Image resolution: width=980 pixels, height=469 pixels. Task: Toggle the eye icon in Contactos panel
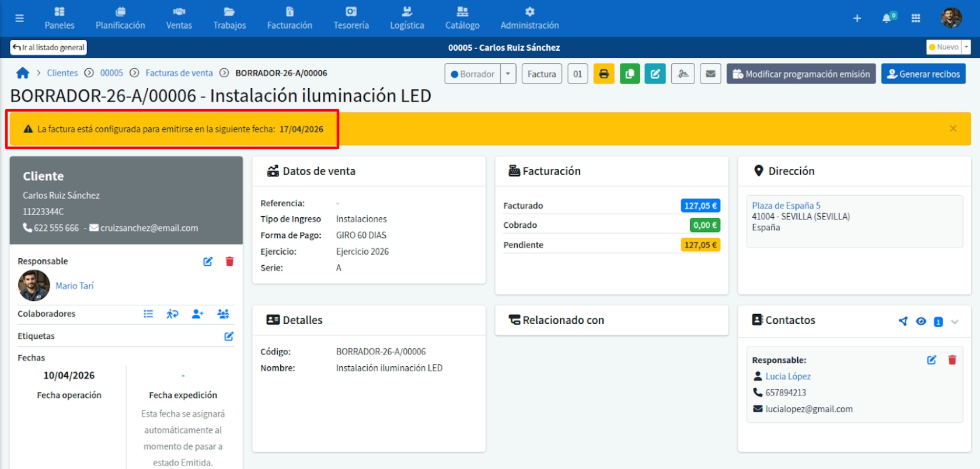921,321
